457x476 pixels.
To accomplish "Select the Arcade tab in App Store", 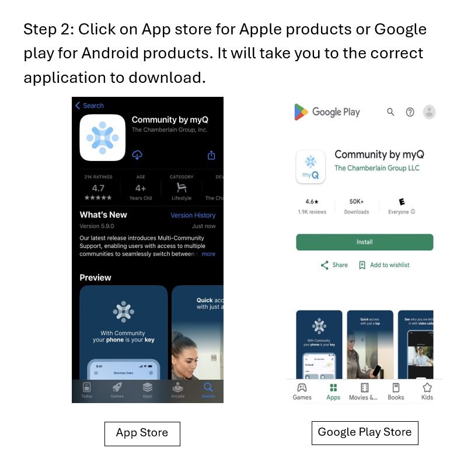I will point(177,390).
